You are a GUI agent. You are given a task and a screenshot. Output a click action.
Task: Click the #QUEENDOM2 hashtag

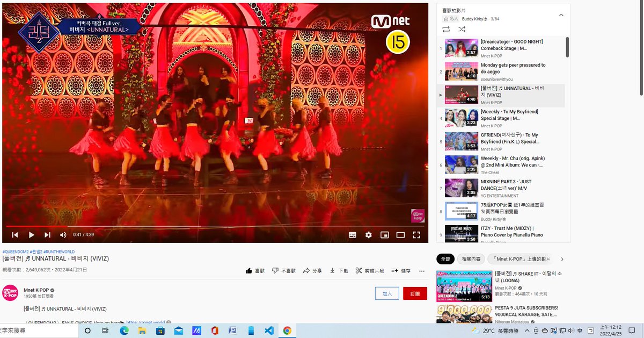[16, 251]
